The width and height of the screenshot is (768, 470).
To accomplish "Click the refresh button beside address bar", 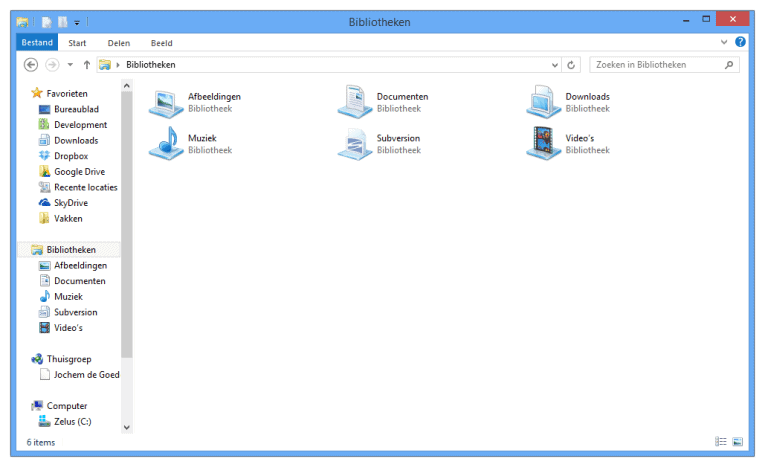I will pyautogui.click(x=571, y=65).
